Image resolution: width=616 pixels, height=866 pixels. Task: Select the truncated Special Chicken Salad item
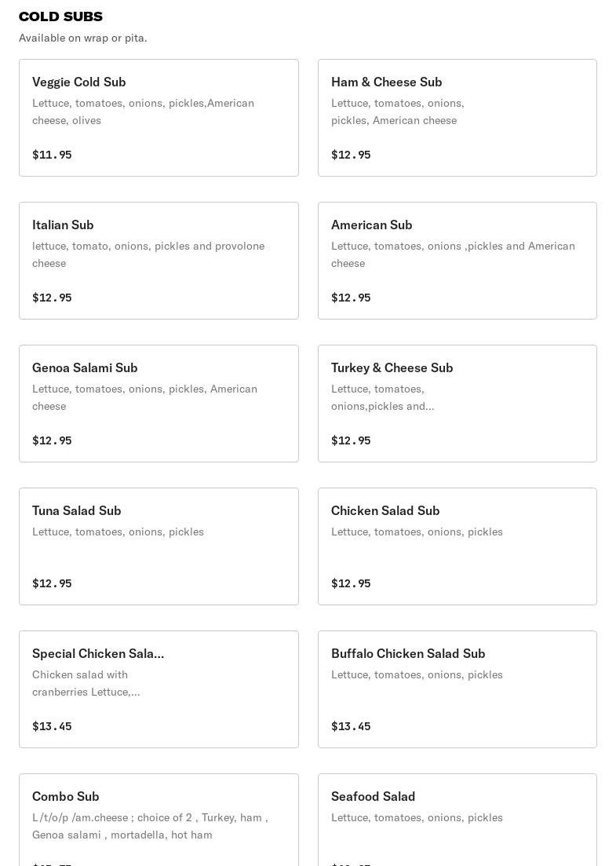pos(159,689)
